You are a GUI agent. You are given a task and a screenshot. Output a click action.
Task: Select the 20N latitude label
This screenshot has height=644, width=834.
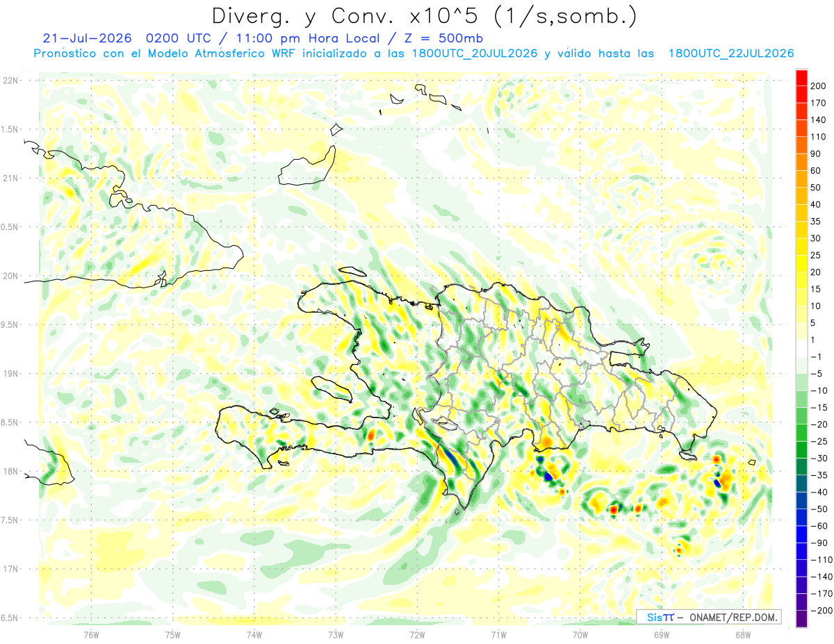click(10, 276)
